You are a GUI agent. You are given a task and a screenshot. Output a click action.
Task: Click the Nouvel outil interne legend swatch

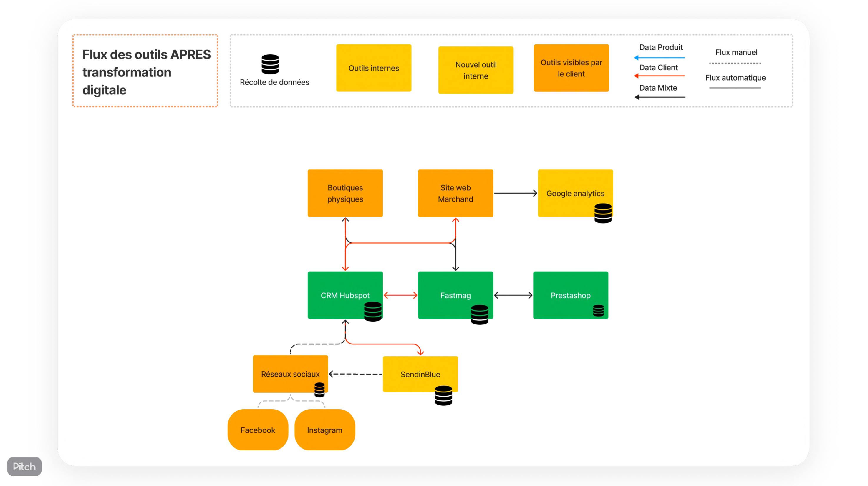pos(476,70)
